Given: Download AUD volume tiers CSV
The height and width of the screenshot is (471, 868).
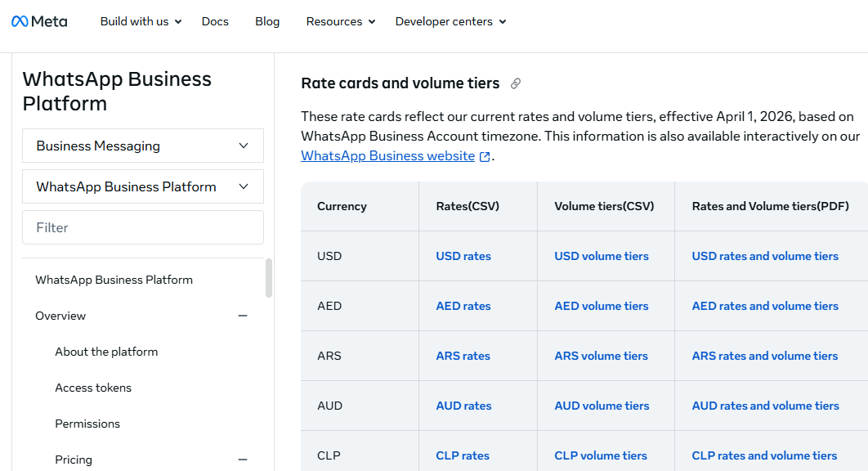Looking at the screenshot, I should pyautogui.click(x=602, y=406).
